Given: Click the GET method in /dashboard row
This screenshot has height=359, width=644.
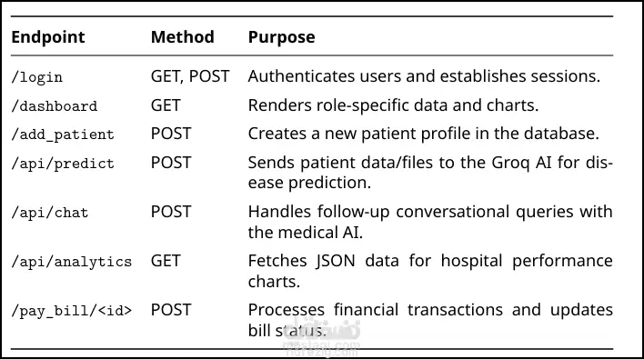Looking at the screenshot, I should click(166, 105).
